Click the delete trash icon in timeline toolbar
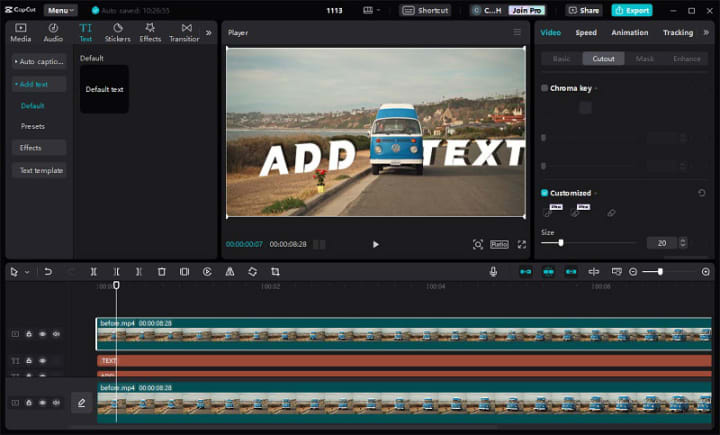 pos(161,271)
